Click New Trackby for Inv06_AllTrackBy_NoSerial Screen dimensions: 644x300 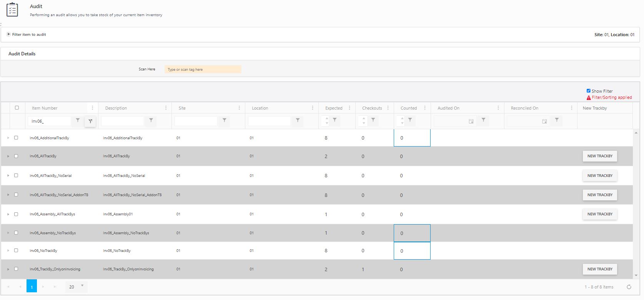coord(599,176)
